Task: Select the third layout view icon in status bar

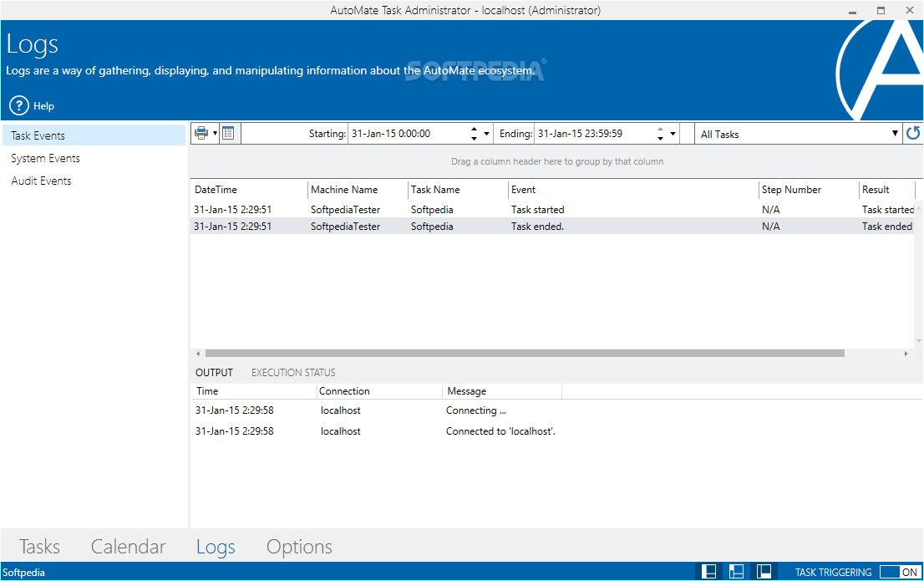Action: tap(764, 572)
